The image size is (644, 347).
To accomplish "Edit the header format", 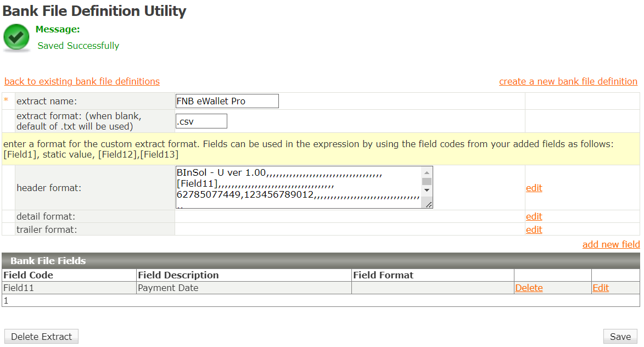I will (534, 188).
